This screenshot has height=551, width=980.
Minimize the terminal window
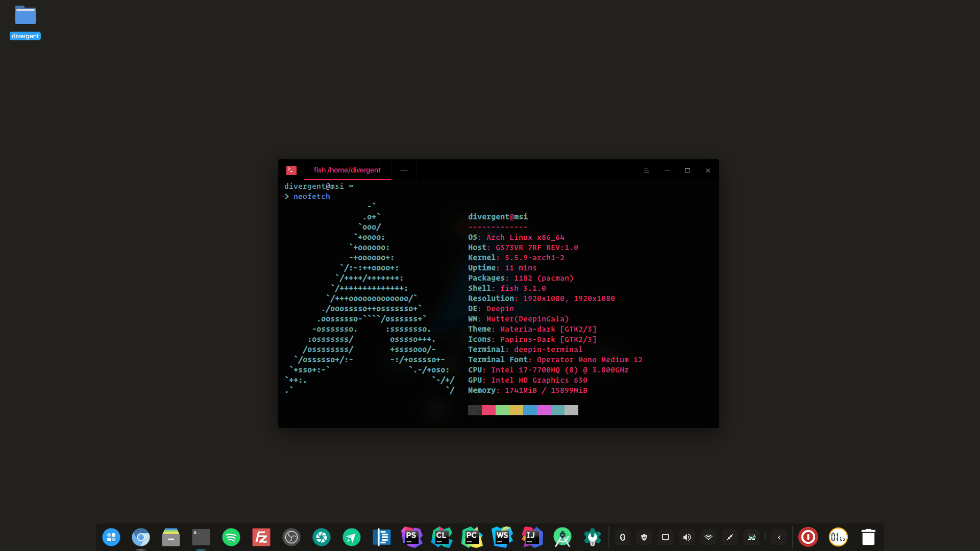coord(667,170)
